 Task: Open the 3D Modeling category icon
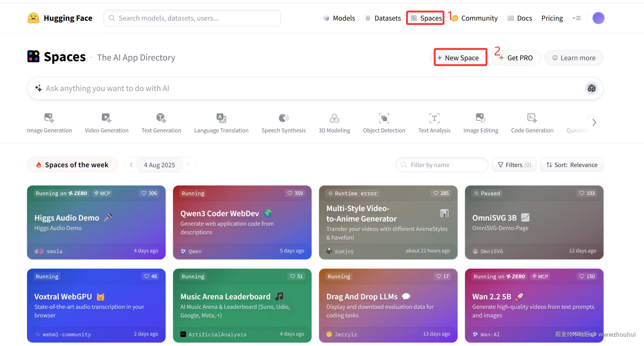334,118
